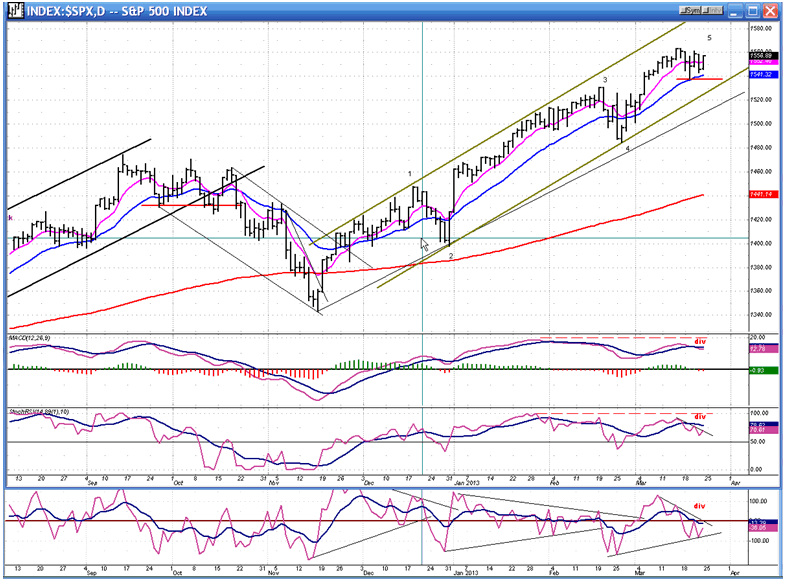
Task: Click the wave label 3 near February high
Action: pyautogui.click(x=605, y=80)
